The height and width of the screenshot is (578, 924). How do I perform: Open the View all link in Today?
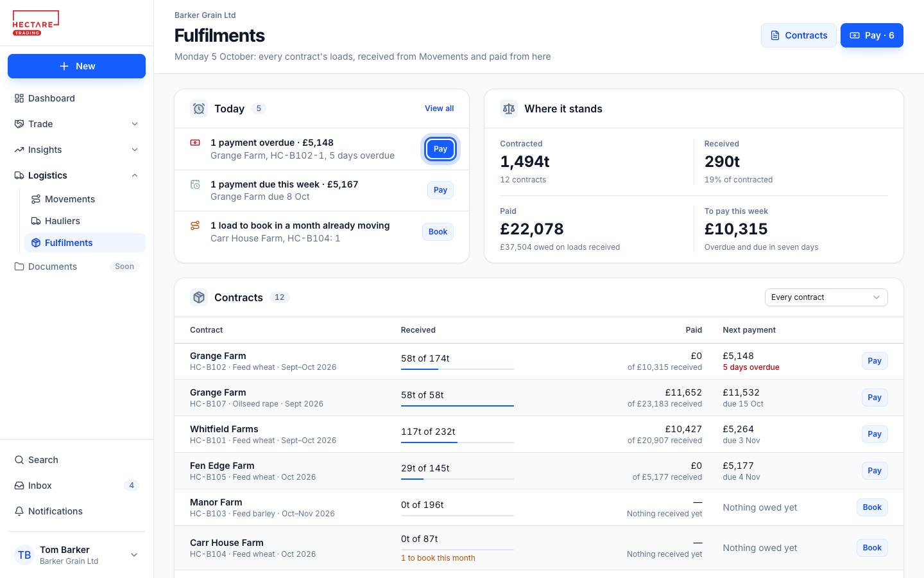[x=439, y=109]
